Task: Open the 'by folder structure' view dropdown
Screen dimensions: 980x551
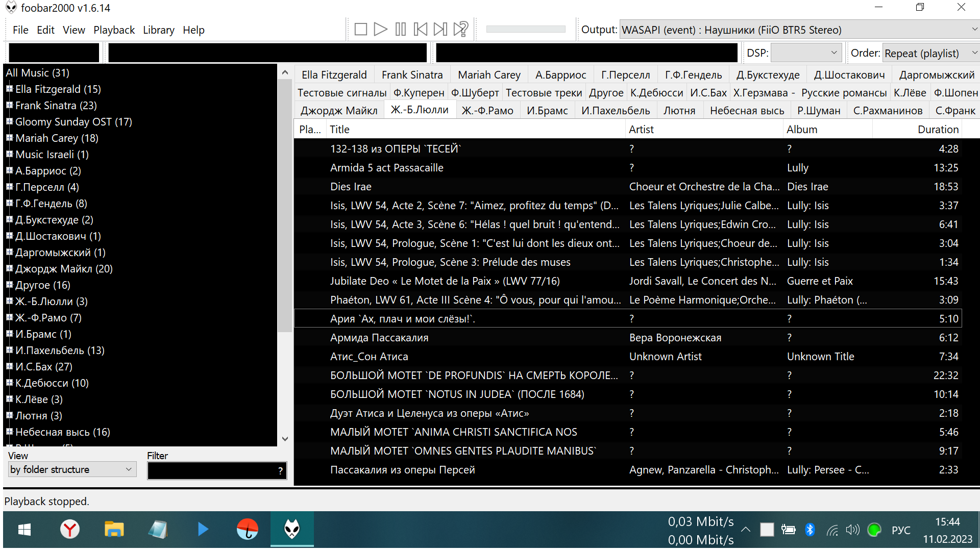Action: point(72,469)
